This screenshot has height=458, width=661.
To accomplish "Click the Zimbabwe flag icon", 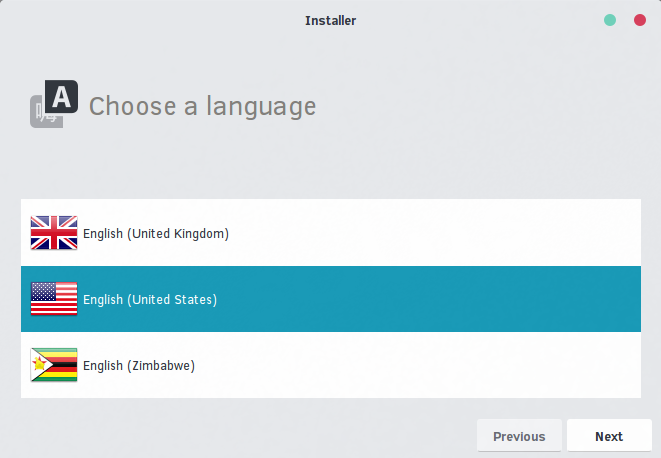I will tap(54, 365).
